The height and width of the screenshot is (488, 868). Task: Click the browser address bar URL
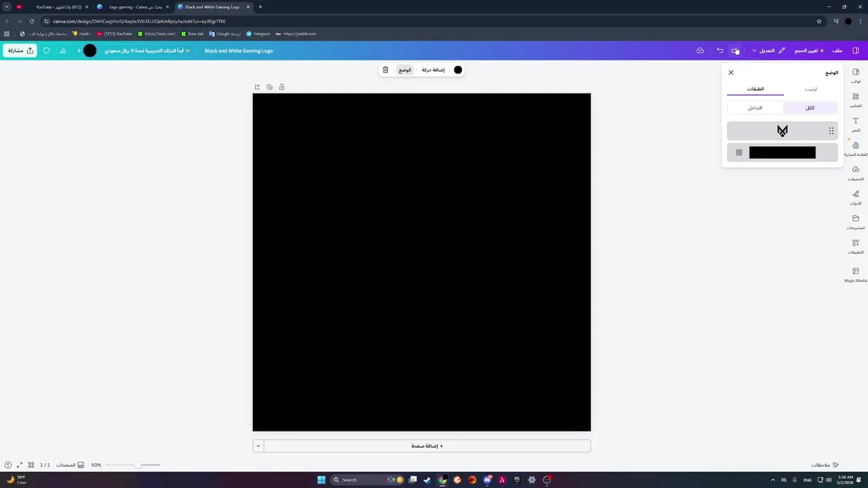(x=139, y=21)
